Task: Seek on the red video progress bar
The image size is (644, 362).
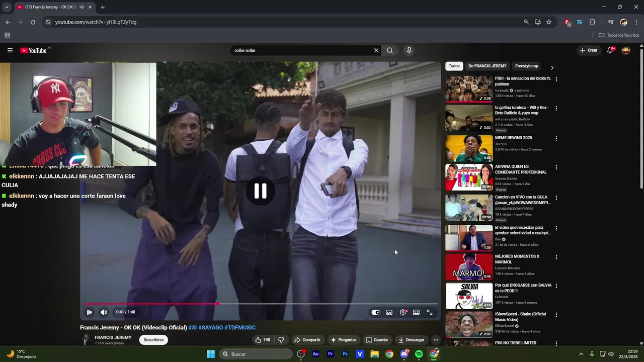Action: tap(261, 304)
